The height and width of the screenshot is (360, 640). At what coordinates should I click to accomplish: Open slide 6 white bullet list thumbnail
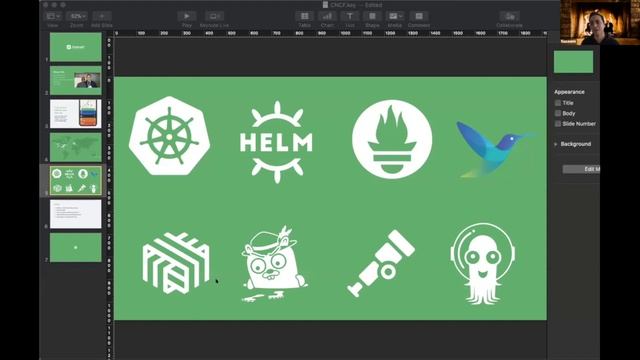(76, 214)
